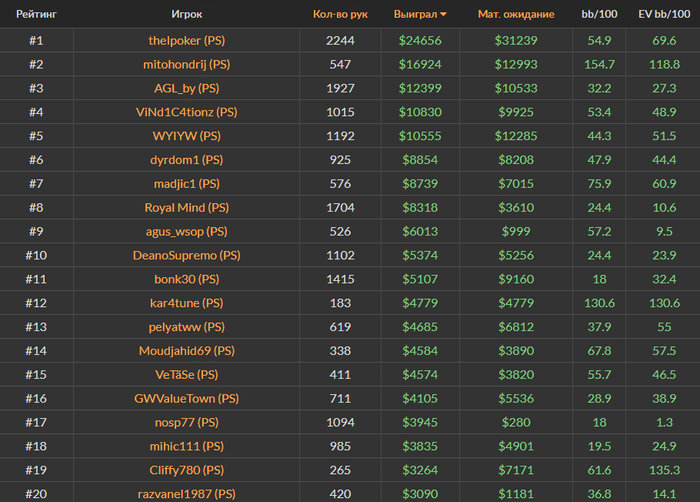Open Moudjahid69 (PS) profile
The width and height of the screenshot is (700, 502).
pos(186,351)
